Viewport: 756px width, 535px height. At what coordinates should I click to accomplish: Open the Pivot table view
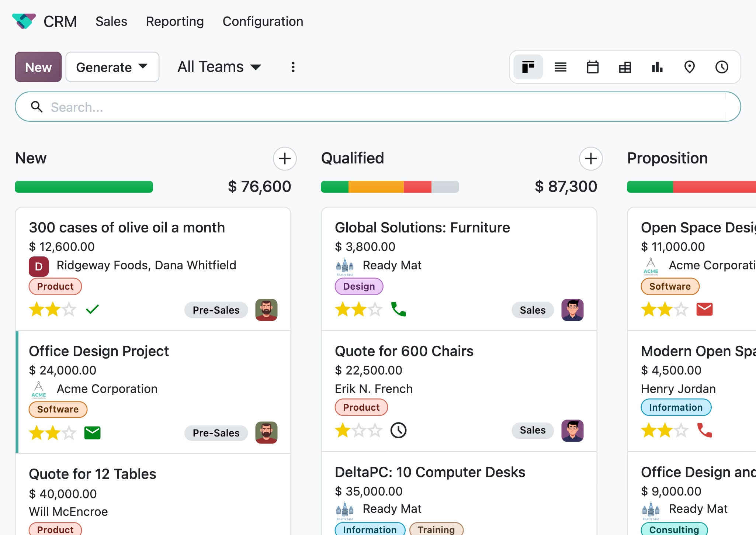tap(625, 67)
